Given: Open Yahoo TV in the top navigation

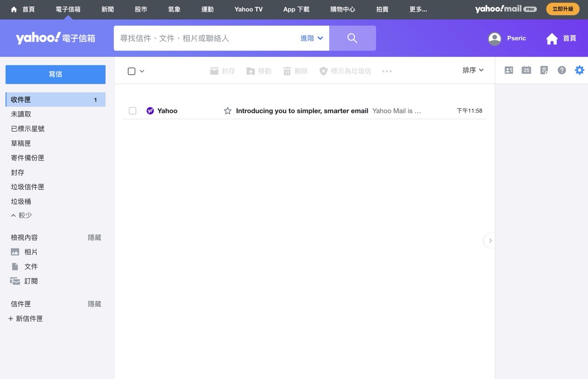Looking at the screenshot, I should (x=249, y=9).
